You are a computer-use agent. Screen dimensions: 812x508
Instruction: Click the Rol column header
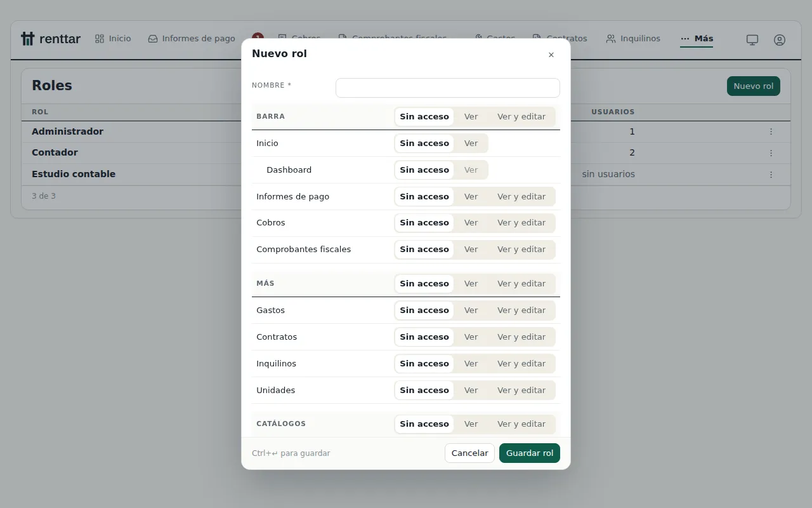[x=40, y=112]
